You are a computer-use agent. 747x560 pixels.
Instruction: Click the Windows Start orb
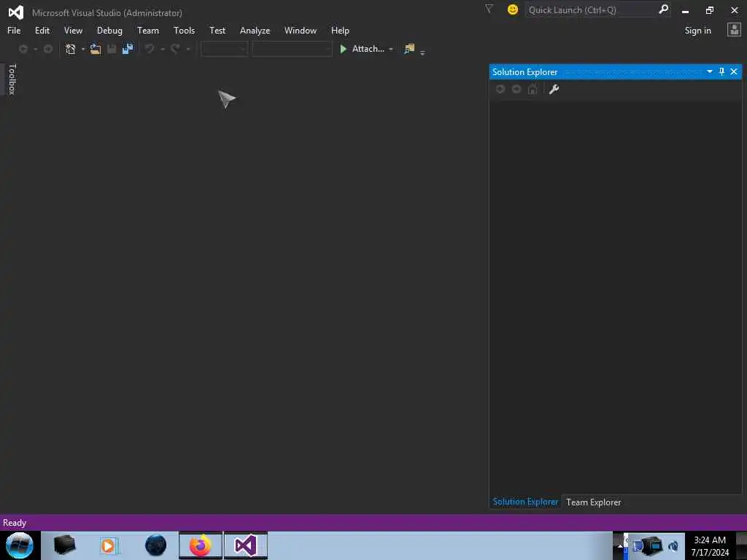20,545
